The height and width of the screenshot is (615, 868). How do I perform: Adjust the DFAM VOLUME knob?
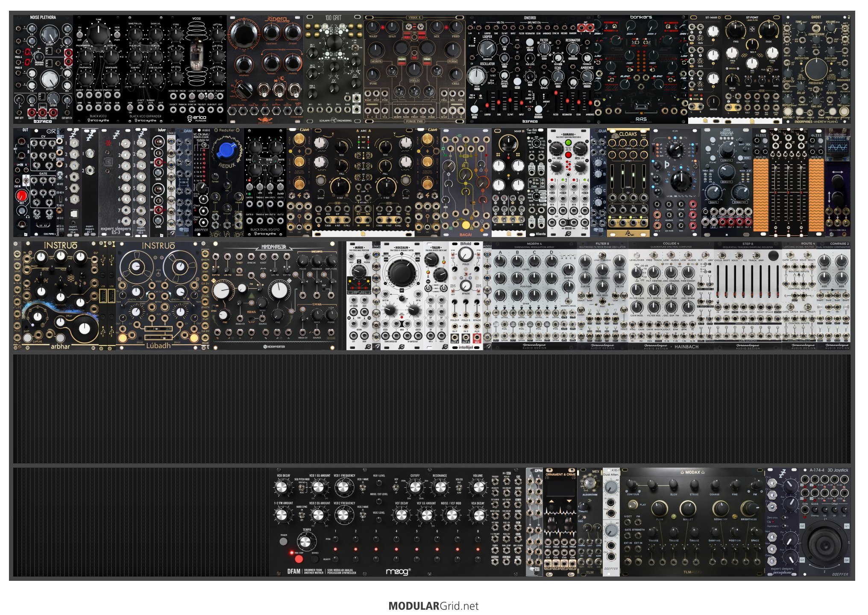coord(478,487)
